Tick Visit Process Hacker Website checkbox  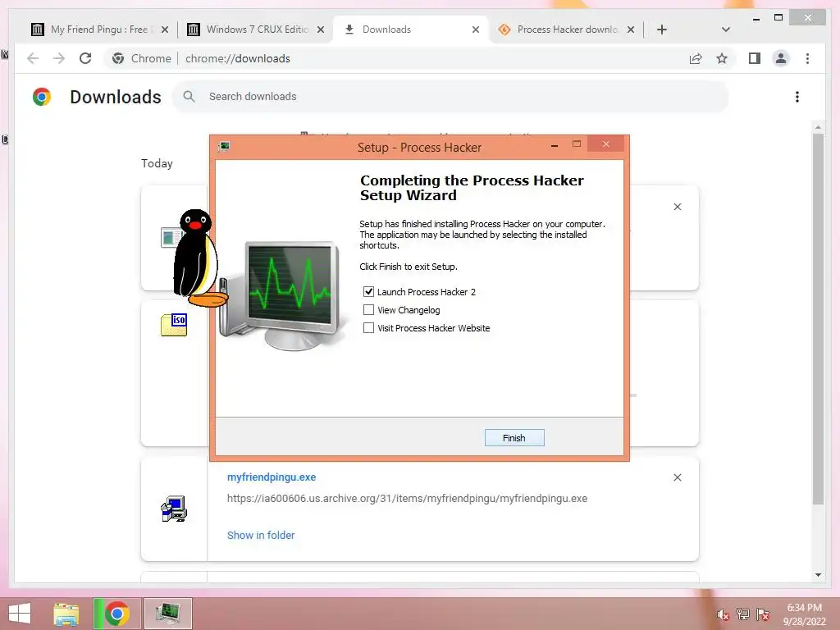click(368, 328)
